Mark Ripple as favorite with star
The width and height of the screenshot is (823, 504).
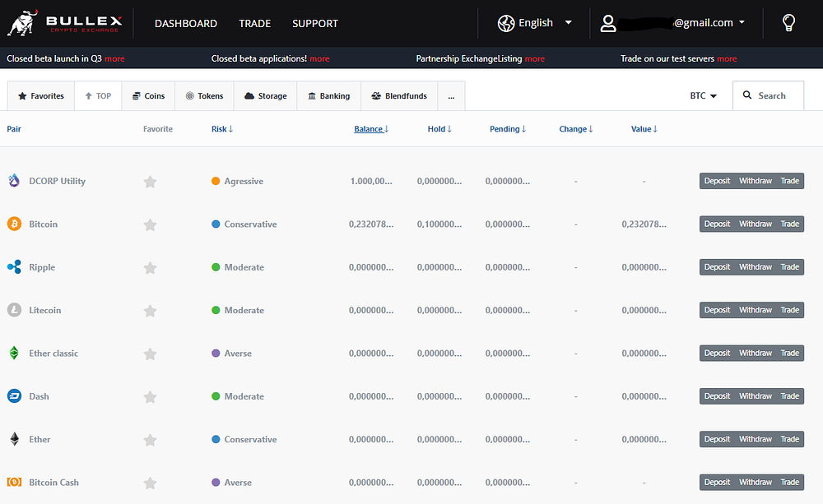150,267
